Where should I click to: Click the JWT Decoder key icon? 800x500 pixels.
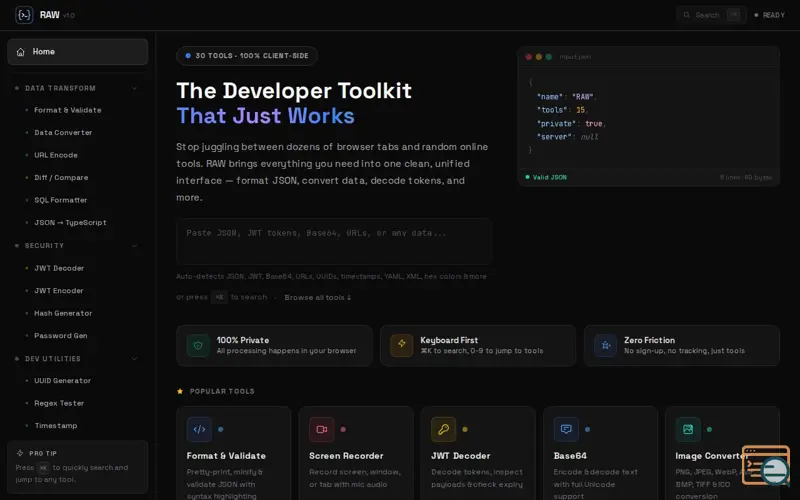coord(443,429)
